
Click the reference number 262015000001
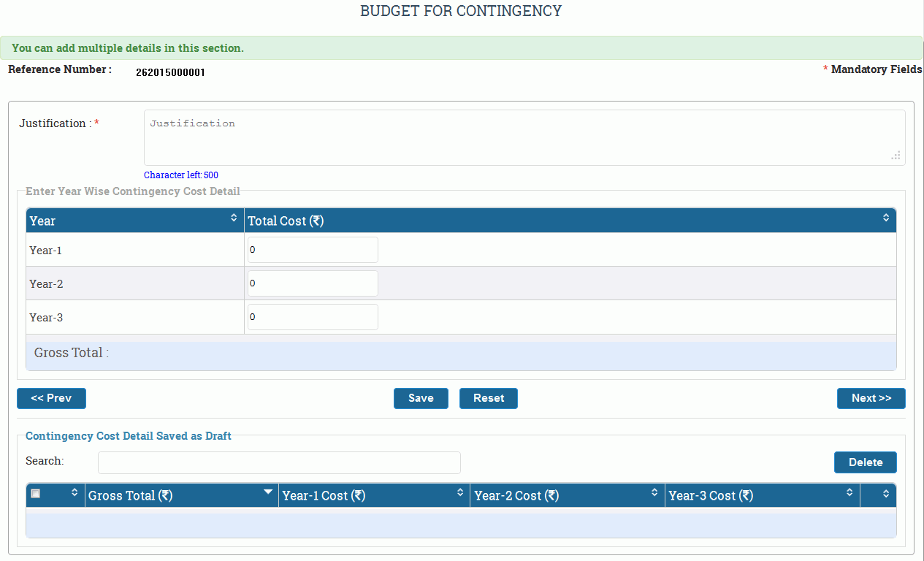pos(170,73)
